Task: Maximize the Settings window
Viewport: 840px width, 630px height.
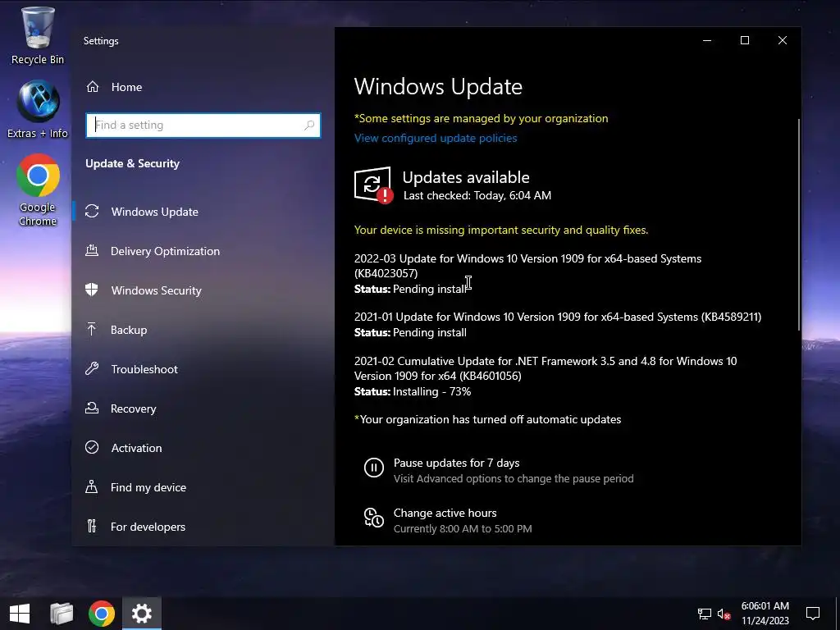Action: [745, 41]
